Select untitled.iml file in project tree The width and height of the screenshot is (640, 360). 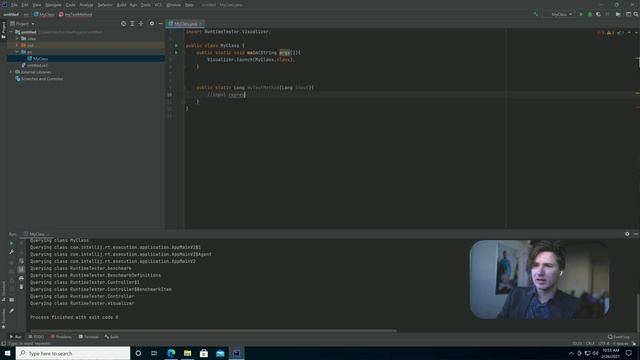click(35, 65)
